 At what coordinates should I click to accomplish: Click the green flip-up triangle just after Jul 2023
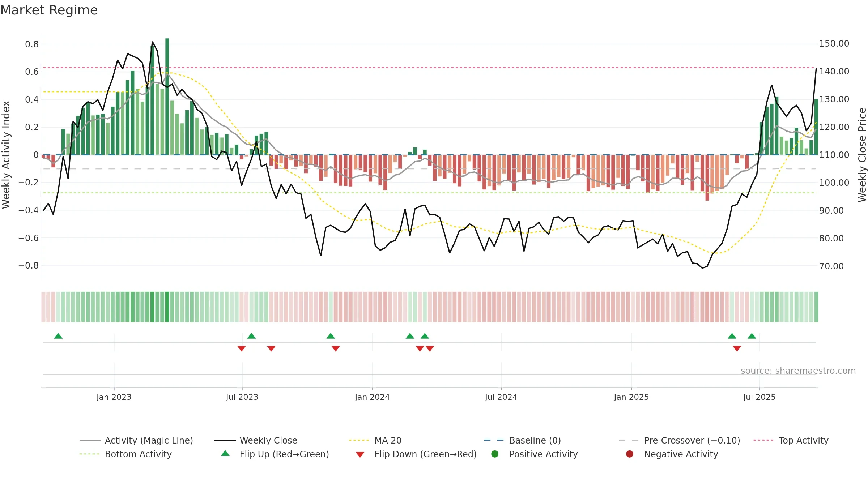coord(251,336)
